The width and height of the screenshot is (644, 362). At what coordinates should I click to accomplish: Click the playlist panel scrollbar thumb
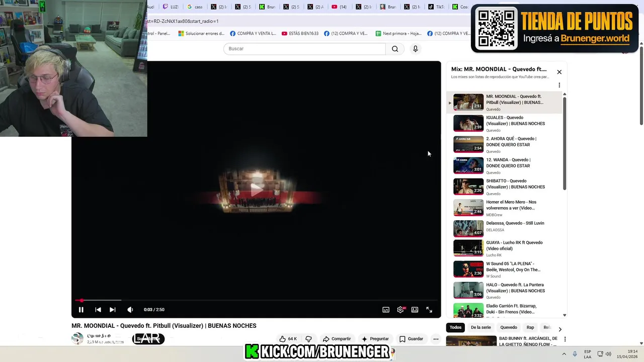[x=565, y=143]
